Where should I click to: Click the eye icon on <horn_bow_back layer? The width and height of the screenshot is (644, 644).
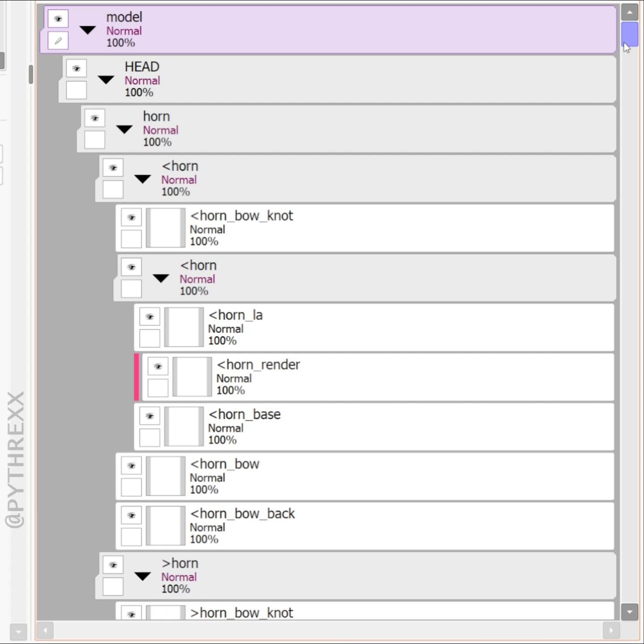(131, 516)
